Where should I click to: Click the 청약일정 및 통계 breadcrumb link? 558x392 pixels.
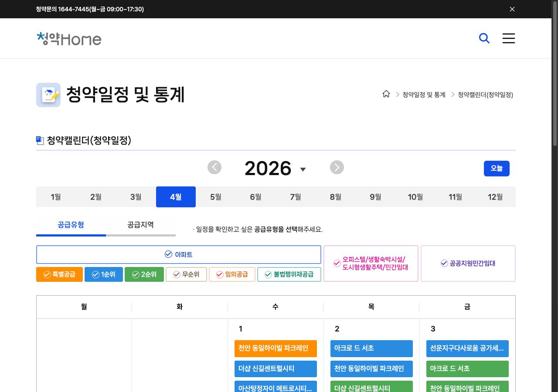click(x=424, y=95)
